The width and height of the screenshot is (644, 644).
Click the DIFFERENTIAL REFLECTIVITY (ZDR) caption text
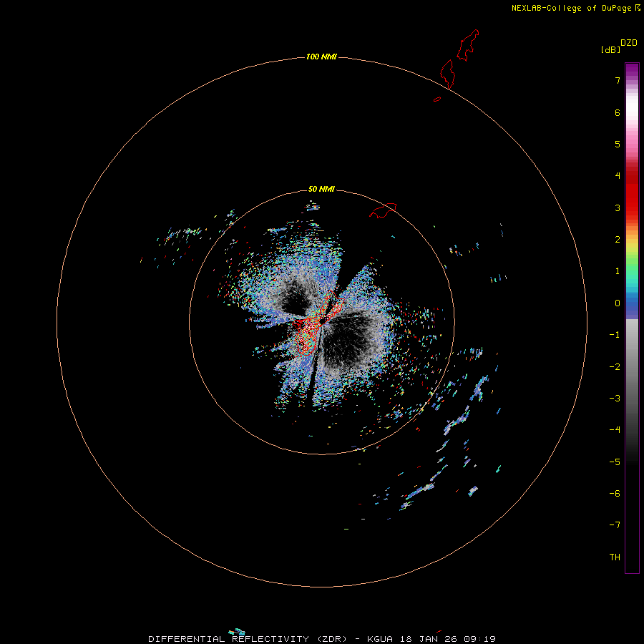point(248,639)
